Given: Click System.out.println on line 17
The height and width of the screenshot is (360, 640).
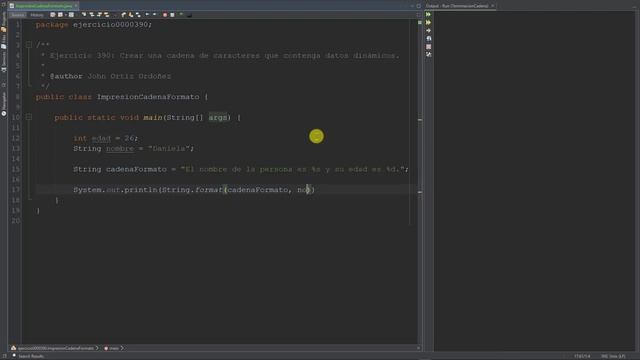Looking at the screenshot, I should [116, 190].
